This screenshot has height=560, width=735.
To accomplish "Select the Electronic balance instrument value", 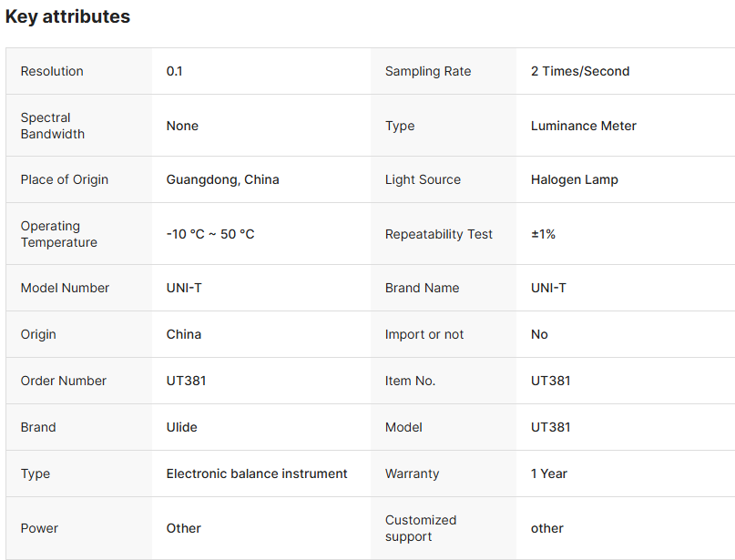I will pyautogui.click(x=257, y=473).
